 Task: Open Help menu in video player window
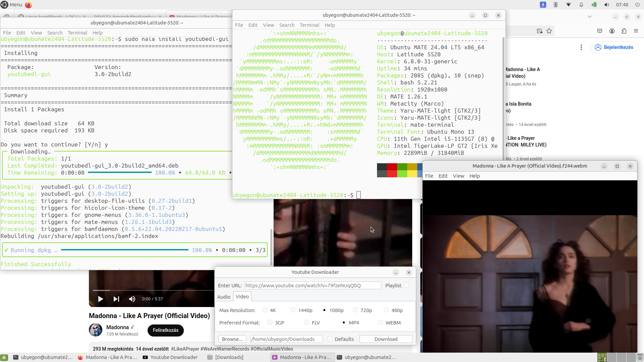(475, 176)
